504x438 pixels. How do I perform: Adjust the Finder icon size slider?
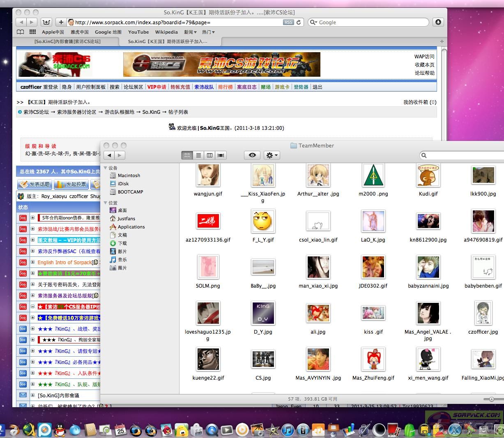point(491,399)
